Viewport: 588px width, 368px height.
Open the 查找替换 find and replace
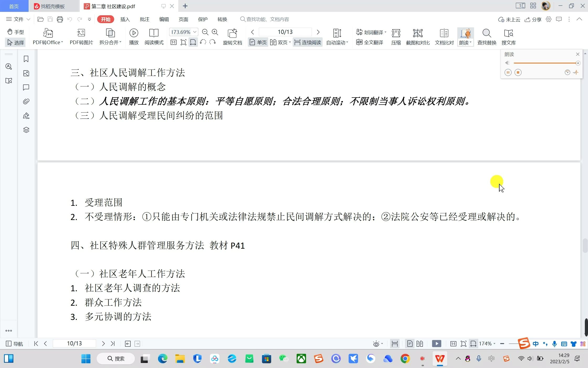click(486, 36)
